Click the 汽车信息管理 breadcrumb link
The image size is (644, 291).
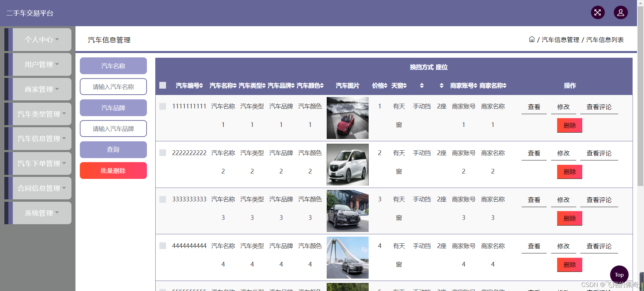point(560,40)
